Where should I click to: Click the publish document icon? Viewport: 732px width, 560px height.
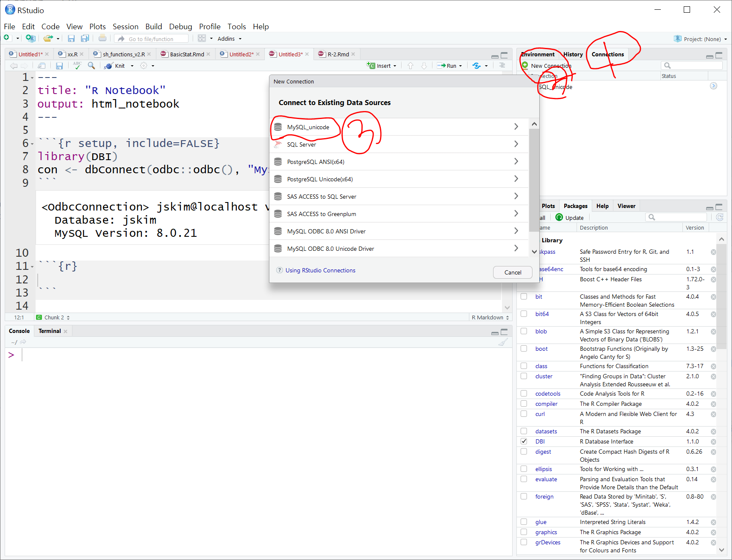point(477,66)
